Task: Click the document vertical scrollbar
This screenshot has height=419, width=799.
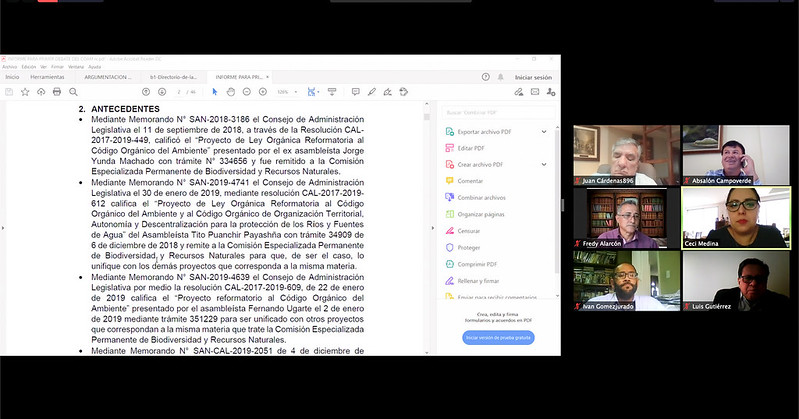Action: 427,227
